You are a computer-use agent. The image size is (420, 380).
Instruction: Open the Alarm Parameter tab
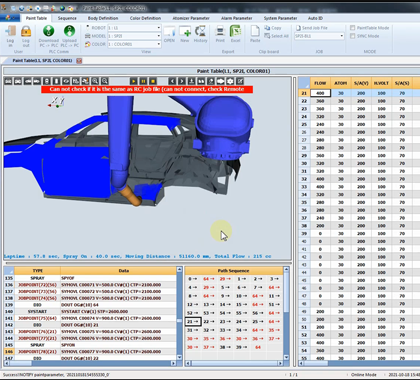pos(237,18)
